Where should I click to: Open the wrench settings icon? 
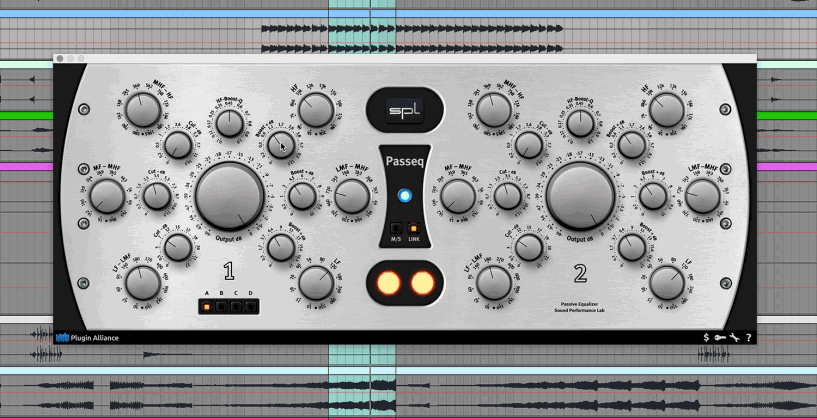(735, 338)
